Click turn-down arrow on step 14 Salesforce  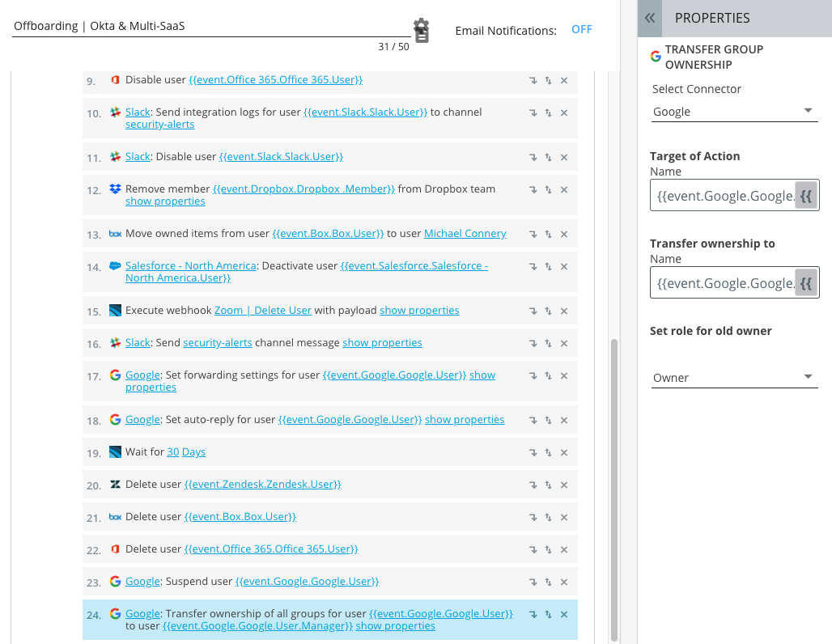point(533,267)
